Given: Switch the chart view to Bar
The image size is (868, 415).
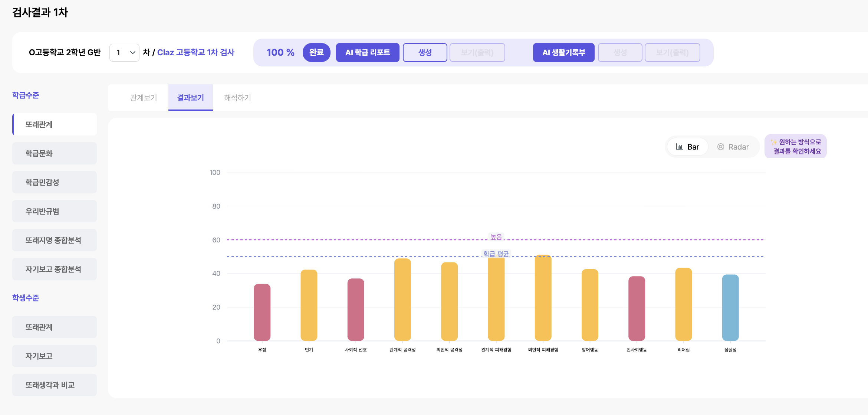Looking at the screenshot, I should pyautogui.click(x=688, y=147).
